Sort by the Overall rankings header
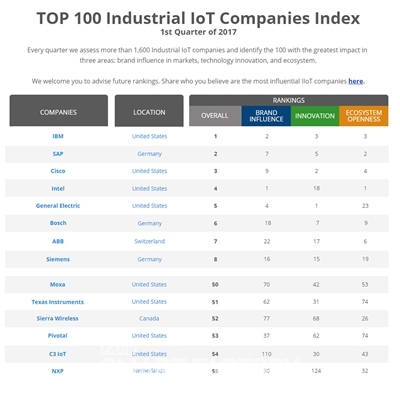 tap(215, 116)
